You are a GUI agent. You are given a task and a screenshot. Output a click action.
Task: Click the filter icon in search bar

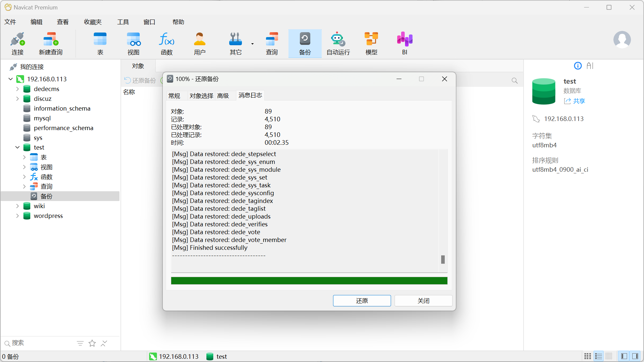[x=80, y=343]
